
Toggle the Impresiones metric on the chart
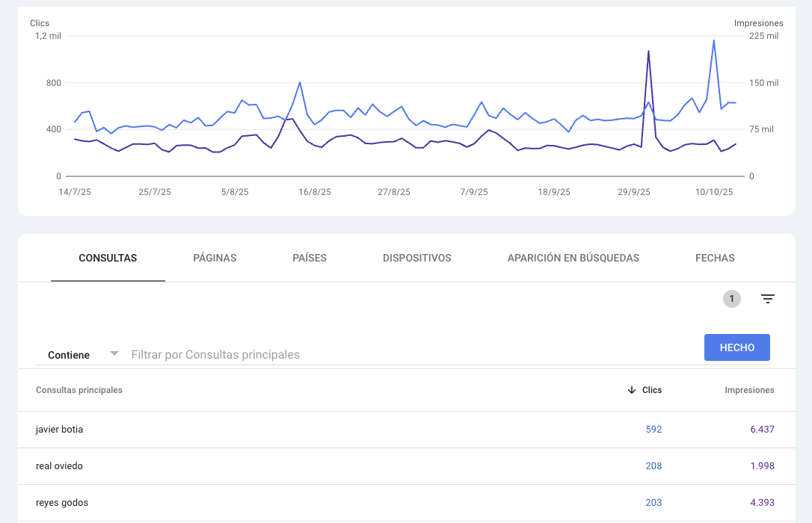point(758,23)
